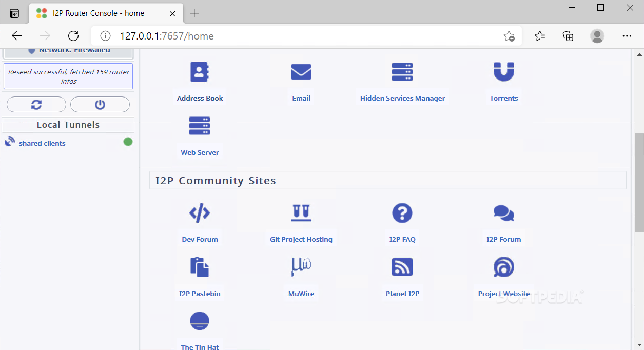644x350 pixels.
Task: Restart the router with the refresh button
Action: 36,104
